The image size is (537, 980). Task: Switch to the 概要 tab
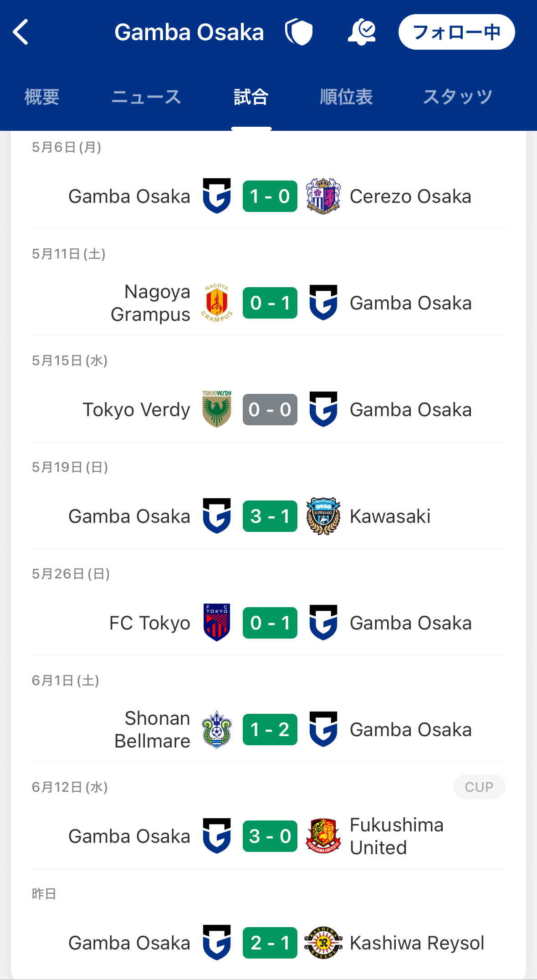tap(42, 97)
